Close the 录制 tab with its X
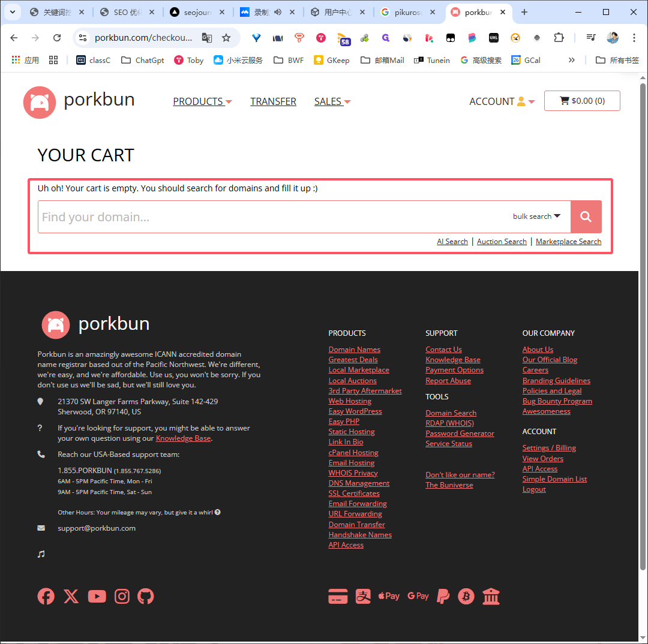This screenshot has height=644, width=648. pos(292,13)
